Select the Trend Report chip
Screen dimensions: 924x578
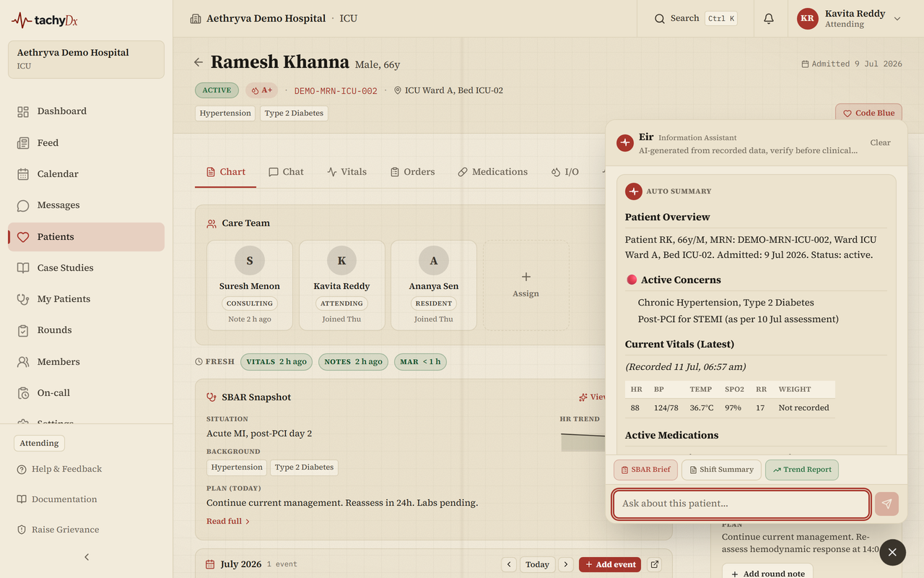click(x=801, y=470)
